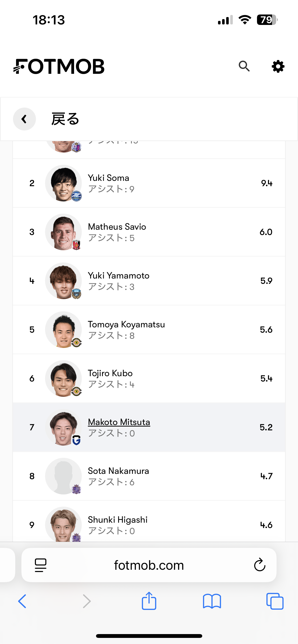Tap Yuki Yamamoto's player photo
Image resolution: width=298 pixels, height=644 pixels.
click(x=63, y=281)
